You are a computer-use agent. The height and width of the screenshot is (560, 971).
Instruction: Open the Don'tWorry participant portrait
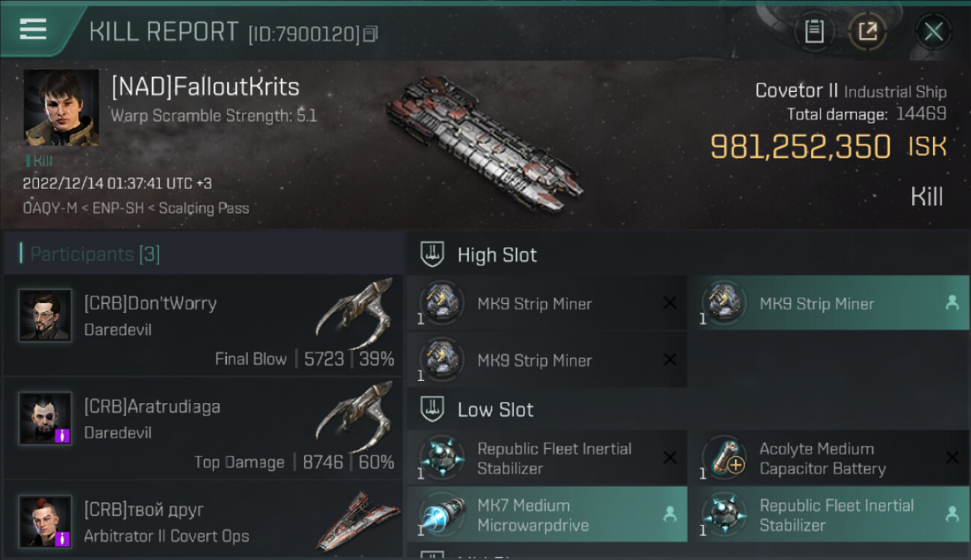tap(46, 316)
